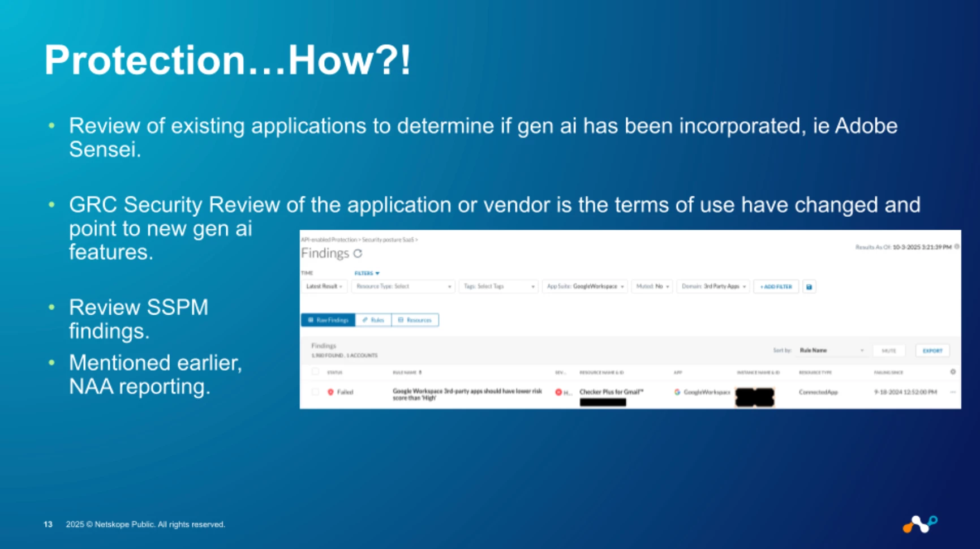This screenshot has height=549, width=980.
Task: Click the APP column header
Action: tap(678, 372)
